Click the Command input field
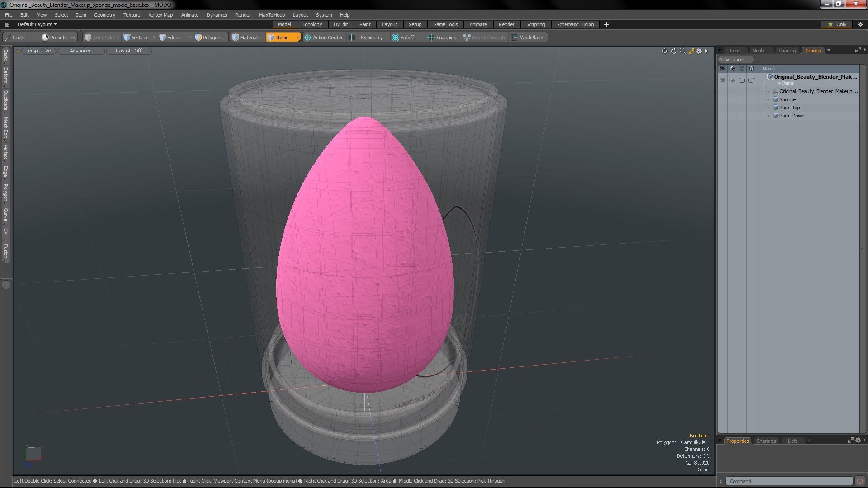This screenshot has width=868, height=488. coord(789,481)
